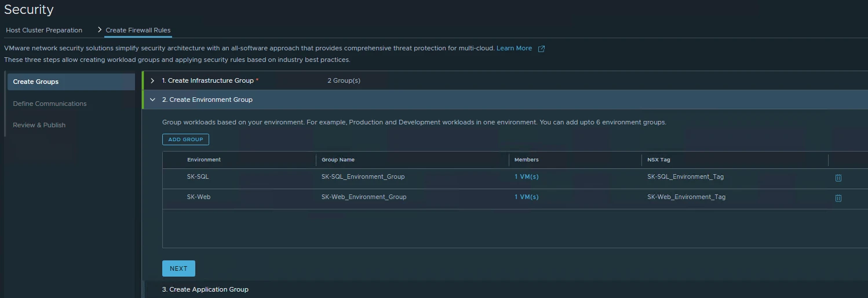The width and height of the screenshot is (868, 298).
Task: Delete the SK-SQL environment group row
Action: coord(838,178)
